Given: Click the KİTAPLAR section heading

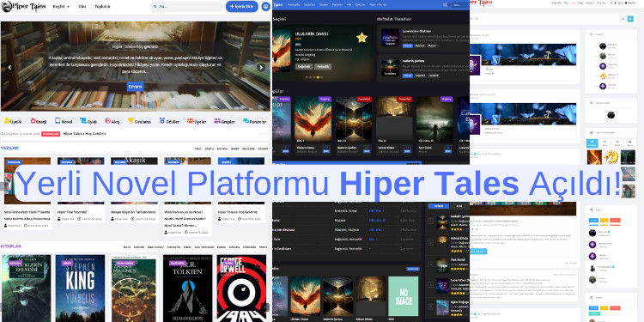Looking at the screenshot, I should (x=11, y=246).
